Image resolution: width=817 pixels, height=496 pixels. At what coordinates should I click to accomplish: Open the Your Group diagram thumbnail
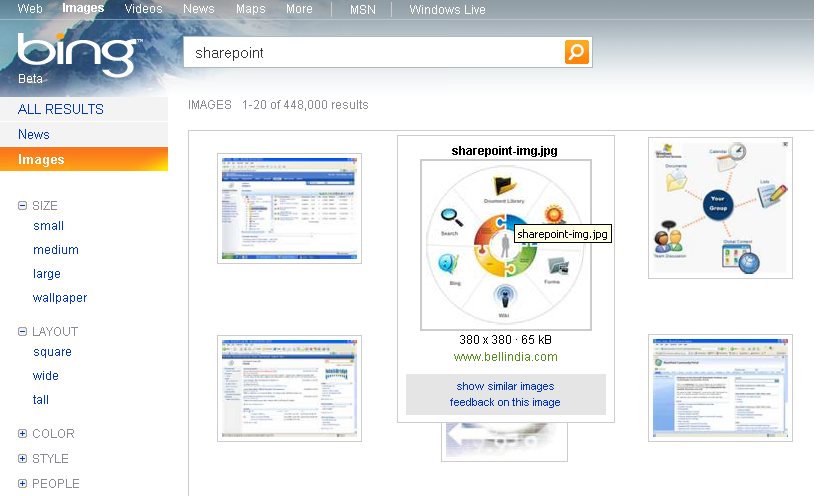pyautogui.click(x=720, y=208)
